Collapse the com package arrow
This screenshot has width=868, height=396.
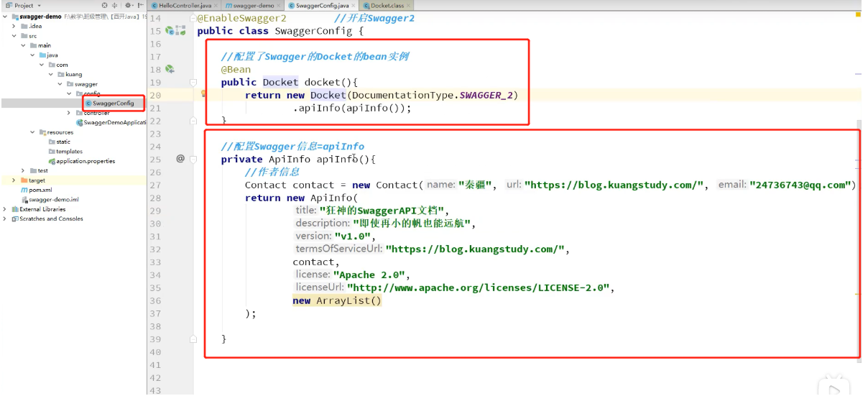pos(42,65)
